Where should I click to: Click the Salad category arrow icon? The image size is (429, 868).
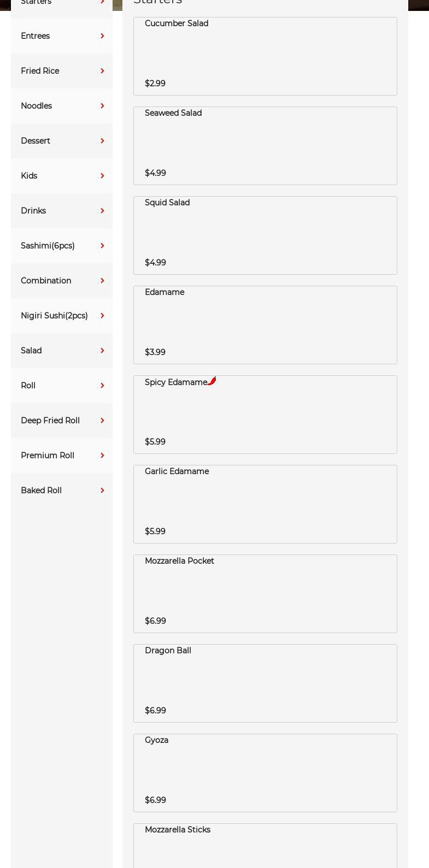[x=102, y=351]
